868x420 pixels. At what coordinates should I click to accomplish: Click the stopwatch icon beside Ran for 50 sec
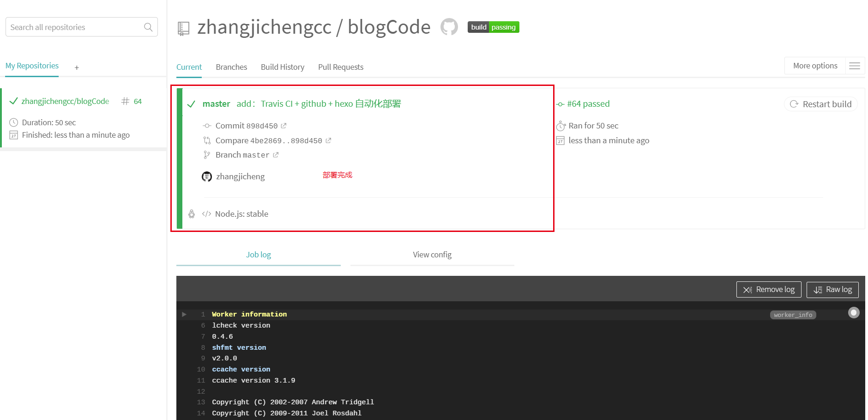(x=561, y=126)
